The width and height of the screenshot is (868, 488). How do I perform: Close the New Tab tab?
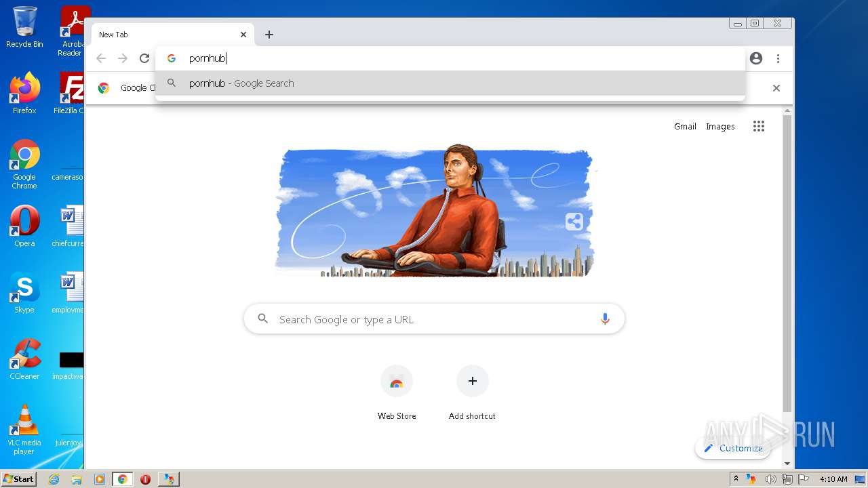243,35
